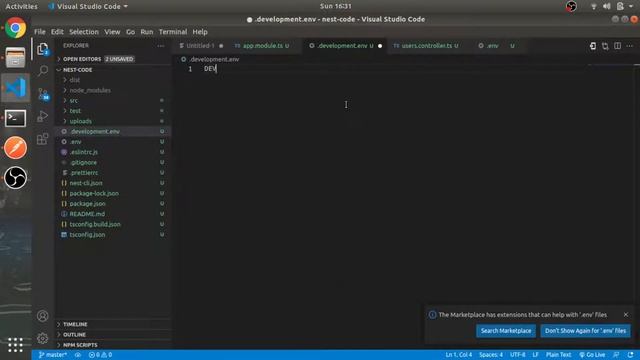Open the Files app in the dock
This screenshot has height=360, width=640.
16,58
